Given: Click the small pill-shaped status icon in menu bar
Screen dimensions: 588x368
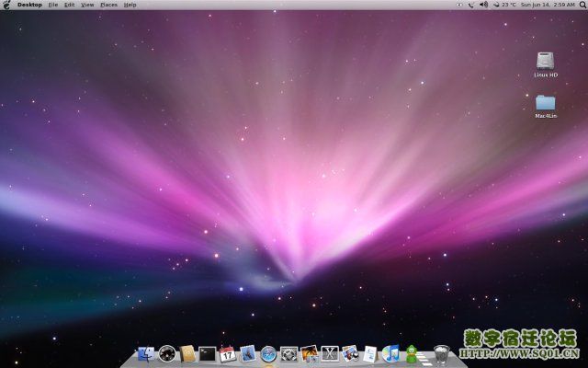Looking at the screenshot, I should click(459, 5).
